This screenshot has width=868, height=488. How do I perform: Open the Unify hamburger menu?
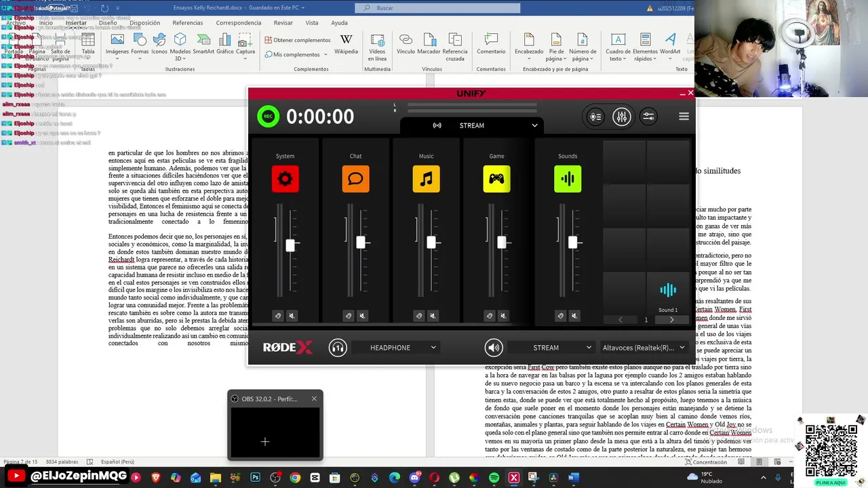[684, 117]
